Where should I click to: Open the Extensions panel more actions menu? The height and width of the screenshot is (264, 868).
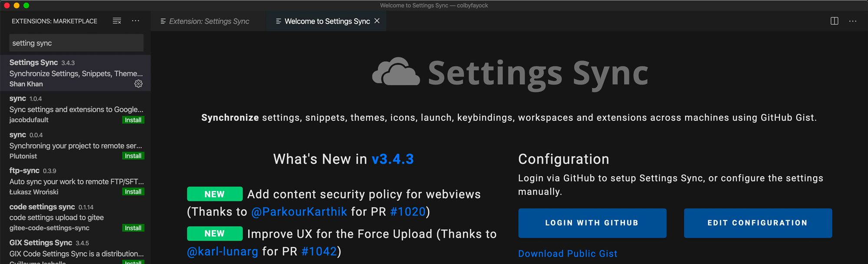[135, 21]
